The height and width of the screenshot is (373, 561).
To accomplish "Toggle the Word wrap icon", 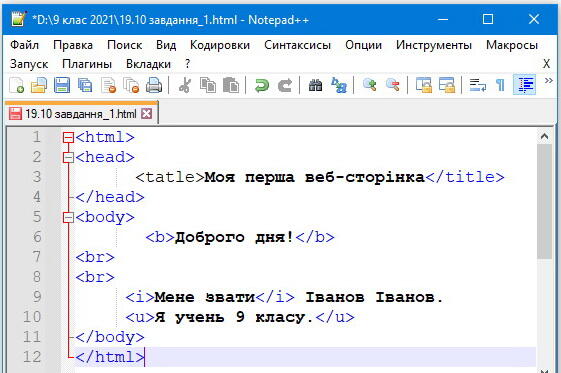I will (x=478, y=85).
